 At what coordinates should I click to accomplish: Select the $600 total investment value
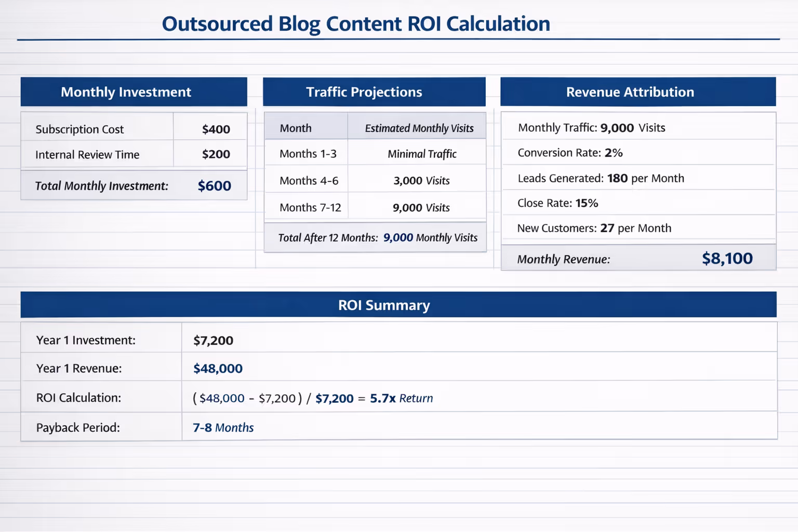click(215, 186)
